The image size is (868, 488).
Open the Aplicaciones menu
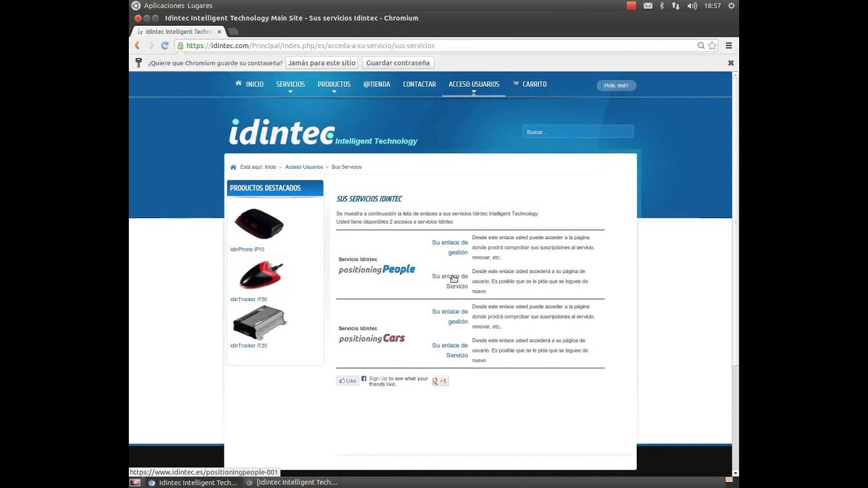coord(164,5)
